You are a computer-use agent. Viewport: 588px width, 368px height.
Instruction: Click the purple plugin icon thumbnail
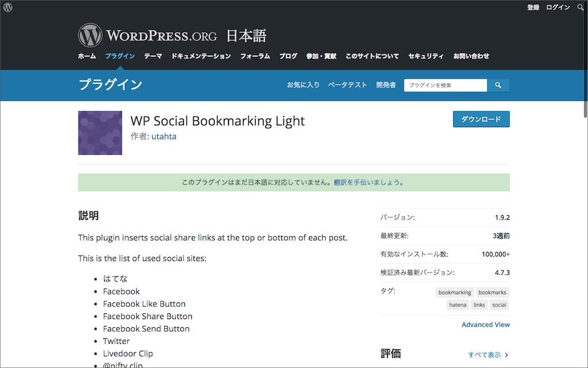(x=100, y=133)
